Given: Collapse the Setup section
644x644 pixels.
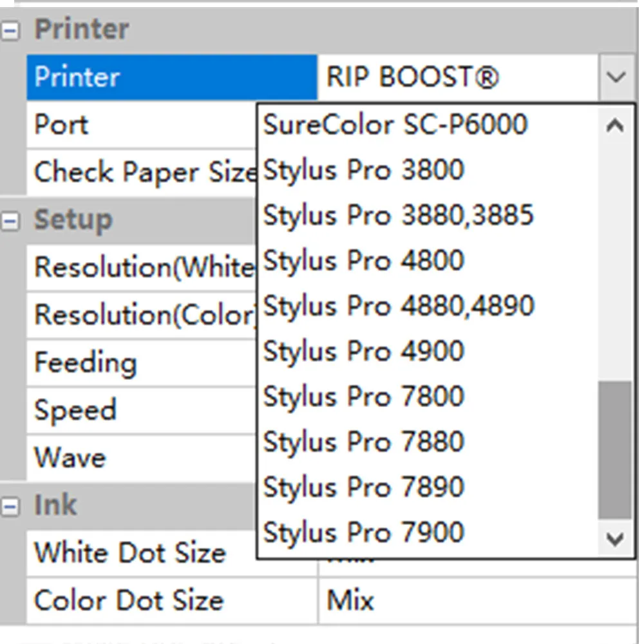Looking at the screenshot, I should pyautogui.click(x=10, y=222).
